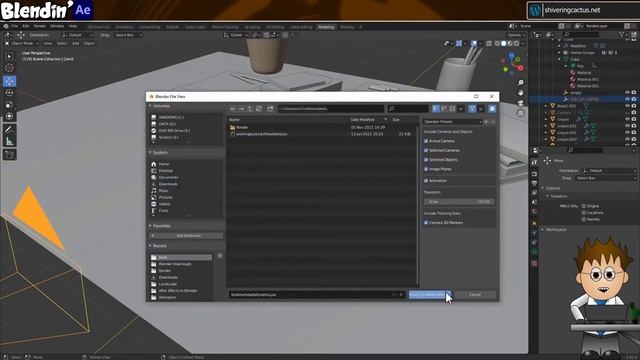The width and height of the screenshot is (640, 360).
Task: Toggle Image Planes checkbox
Action: (x=426, y=169)
